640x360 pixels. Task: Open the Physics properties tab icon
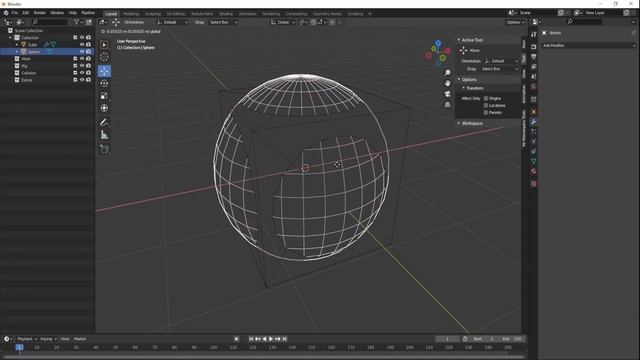pos(533,141)
